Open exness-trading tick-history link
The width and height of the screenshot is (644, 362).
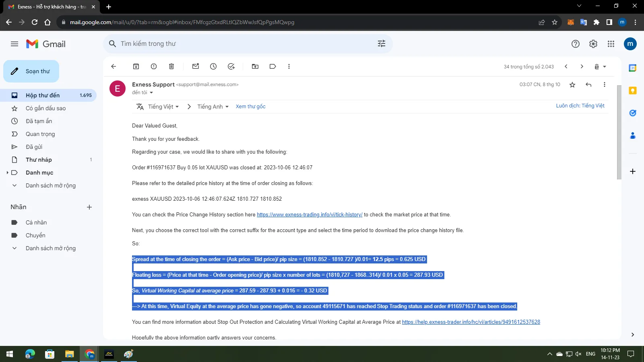(x=310, y=215)
